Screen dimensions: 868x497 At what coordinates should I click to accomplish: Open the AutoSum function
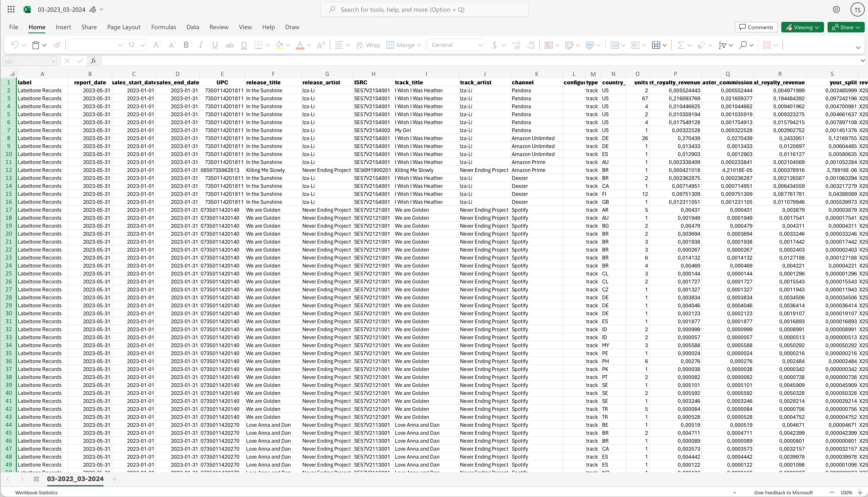pos(681,45)
